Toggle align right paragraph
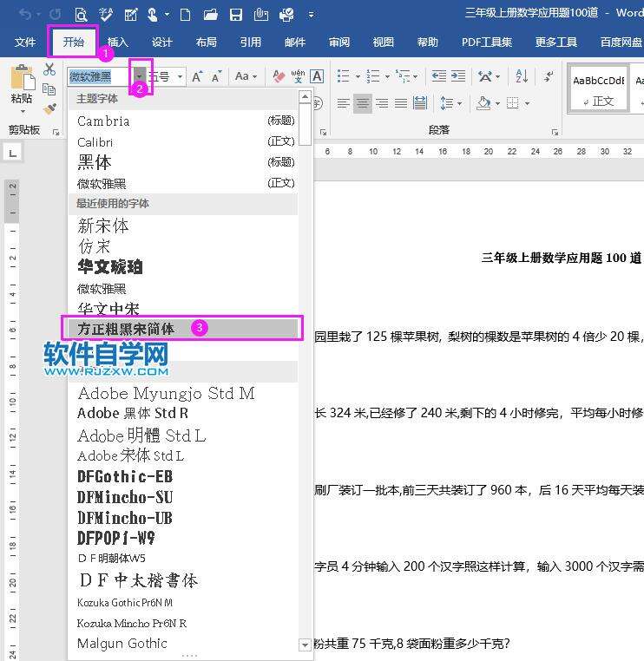Image resolution: width=644 pixels, height=661 pixels. [x=382, y=103]
